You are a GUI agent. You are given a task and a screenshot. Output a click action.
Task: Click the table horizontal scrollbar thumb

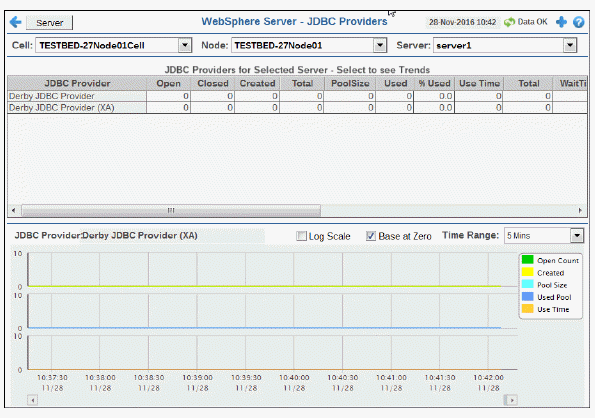[x=171, y=210]
